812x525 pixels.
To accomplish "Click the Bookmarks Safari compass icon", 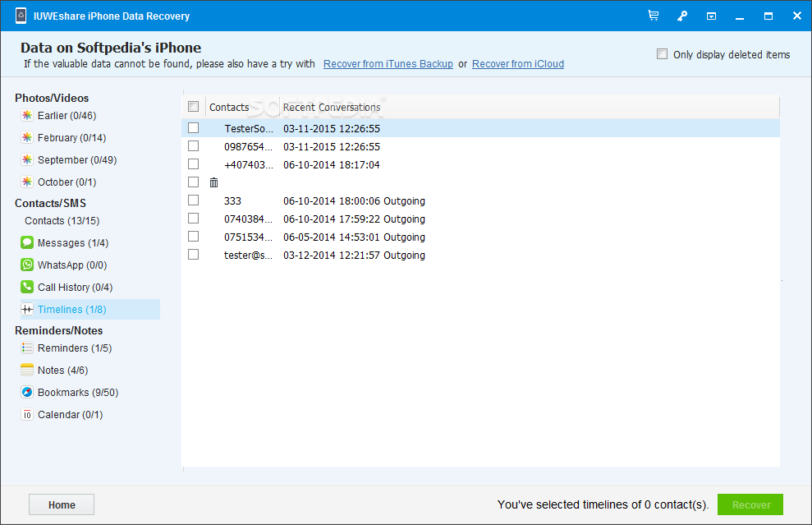I will (27, 393).
